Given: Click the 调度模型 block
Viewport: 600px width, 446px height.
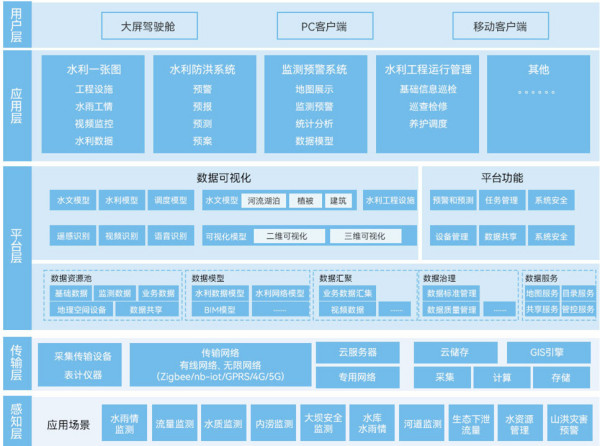Looking at the screenshot, I should tap(172, 201).
